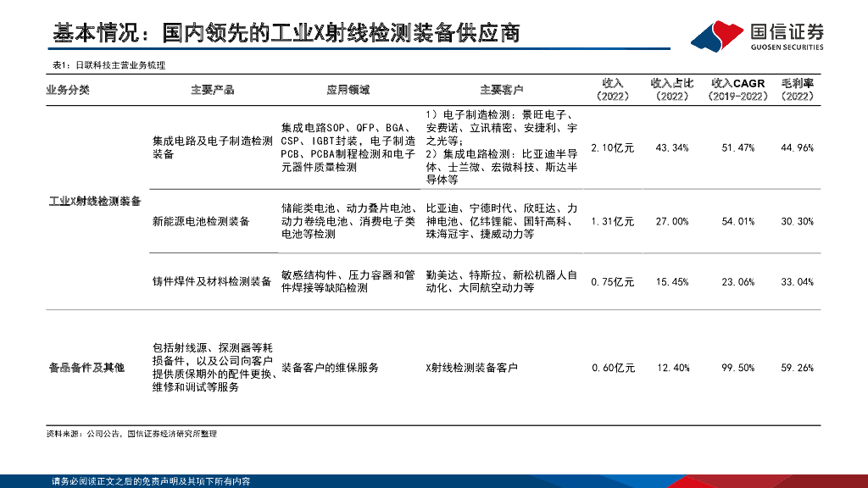Click the 集成电路及电子制造检测装备 product cell
The image size is (868, 488).
pyautogui.click(x=213, y=147)
